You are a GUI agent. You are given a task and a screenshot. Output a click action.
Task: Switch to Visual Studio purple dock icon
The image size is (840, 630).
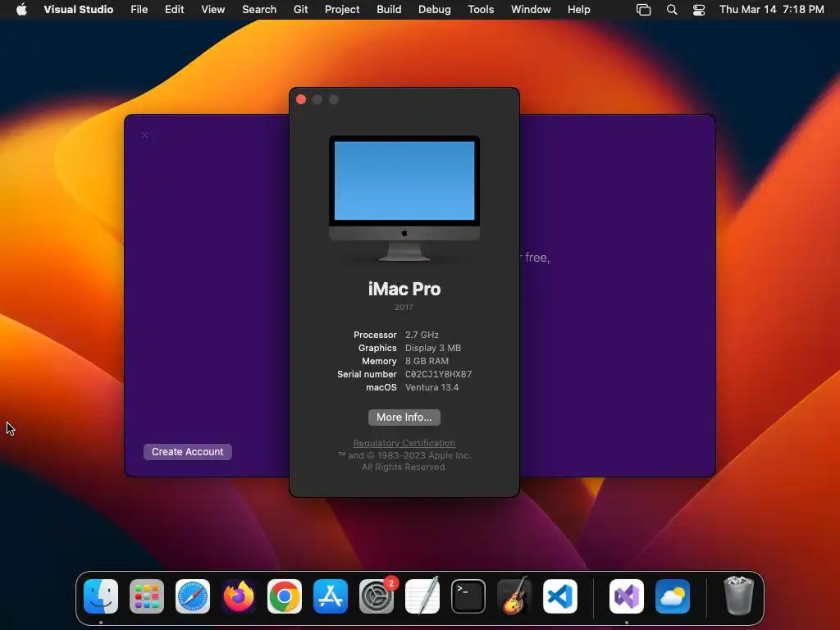tap(627, 596)
